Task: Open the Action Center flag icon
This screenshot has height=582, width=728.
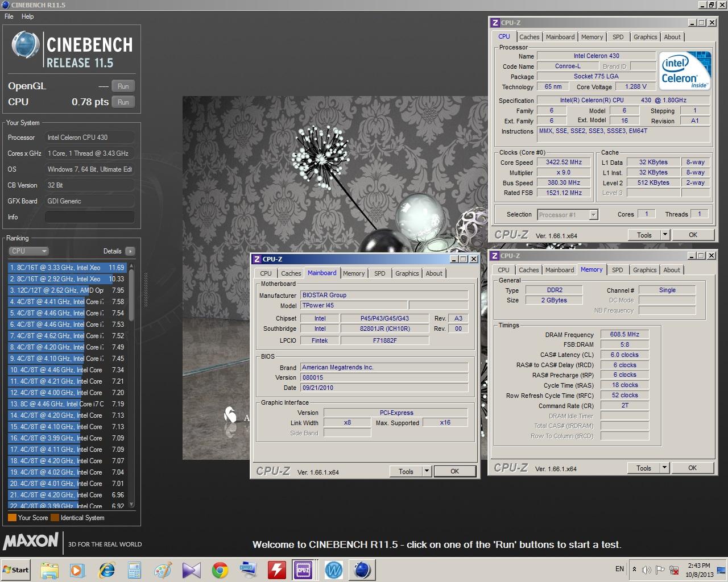Action: click(660, 569)
